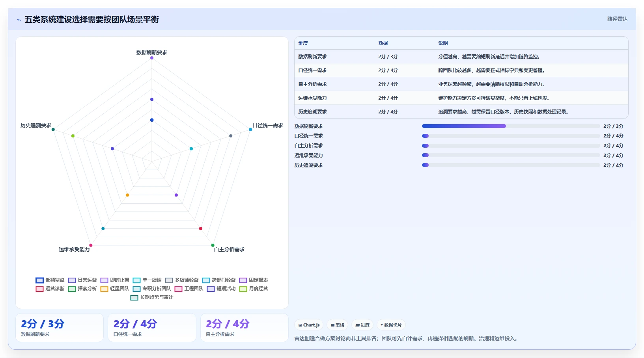This screenshot has height=358, width=644.
Task: Click description 追溯要求越高
Action: 503,112
